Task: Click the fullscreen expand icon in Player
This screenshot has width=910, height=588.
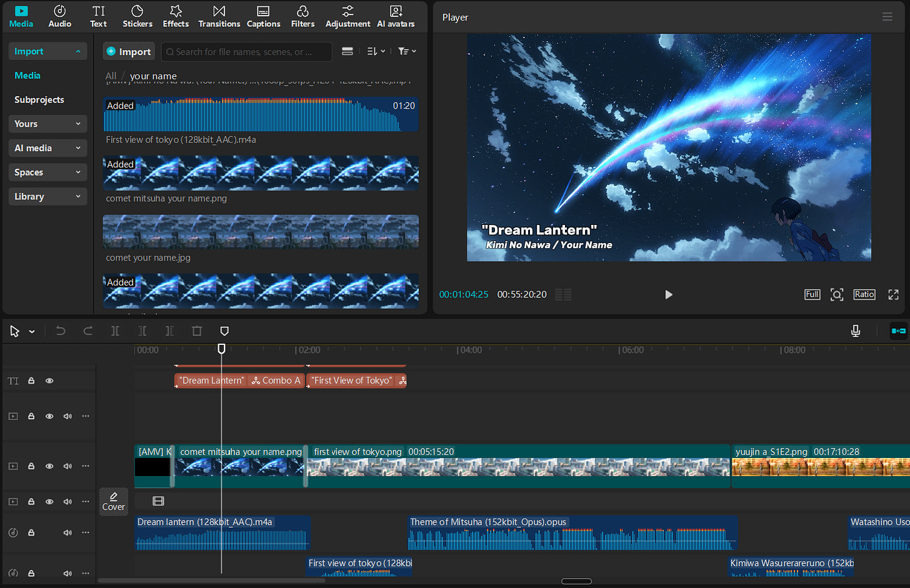Action: pos(893,295)
